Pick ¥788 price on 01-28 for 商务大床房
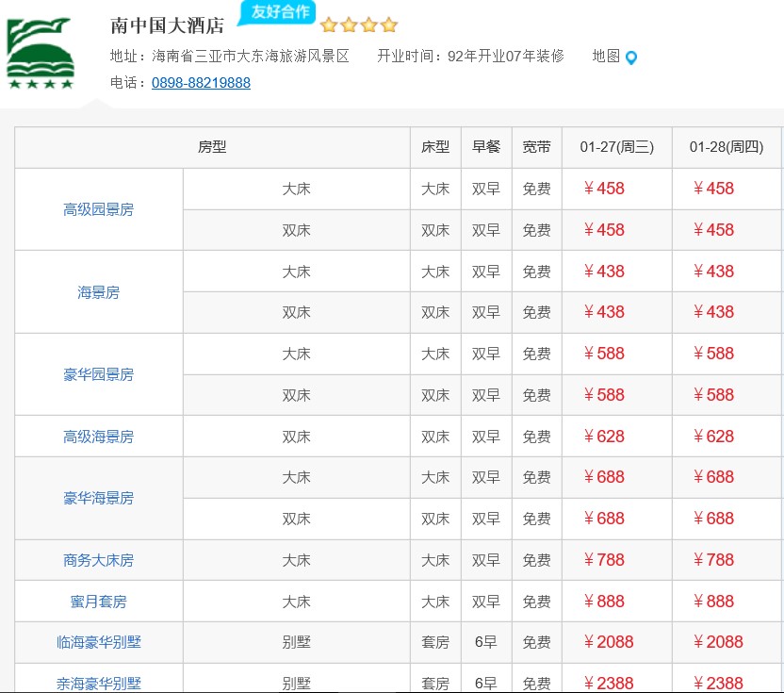 [x=713, y=560]
